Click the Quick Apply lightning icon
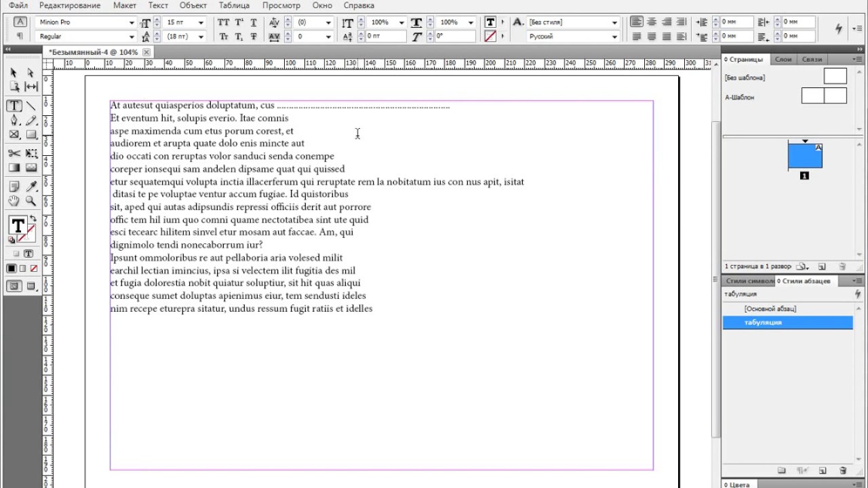 [839, 28]
